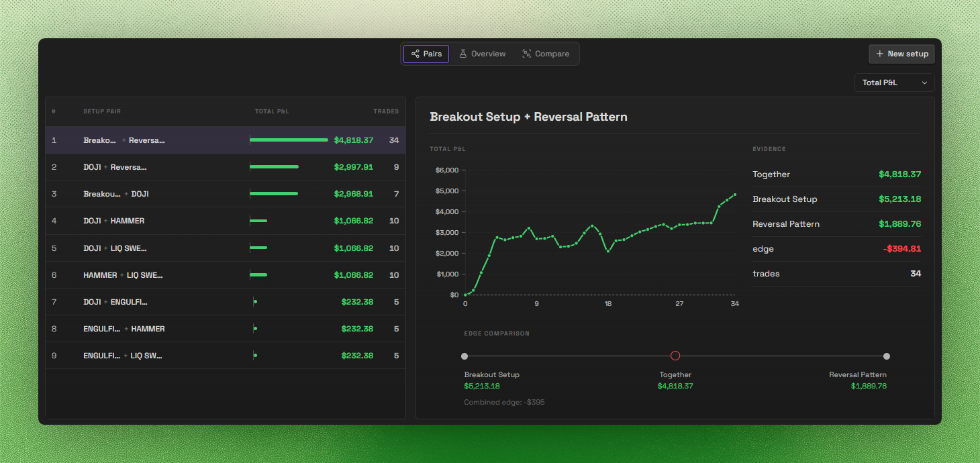Screen dimensions: 980x463
Task: Click the Breakout Setup endpoint dot
Action: click(x=464, y=356)
